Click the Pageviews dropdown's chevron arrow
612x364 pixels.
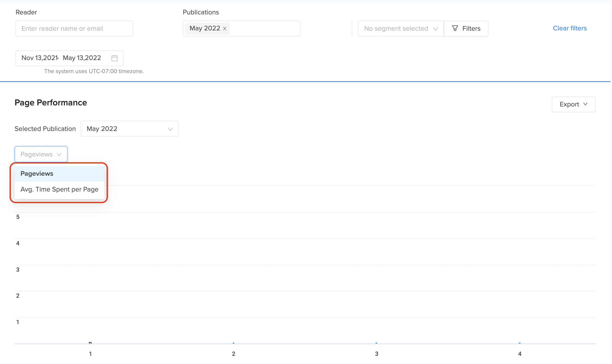(59, 155)
